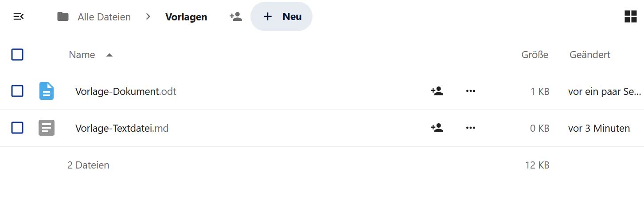Open the file Vorlage-Textdatei.md
The width and height of the screenshot is (644, 200).
pos(122,128)
